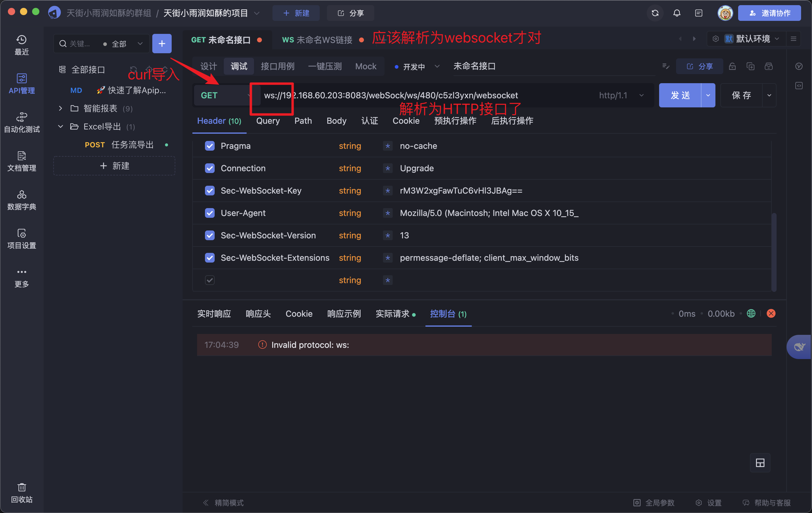Open the user avatar profile
Viewport: 812px width, 513px height.
(725, 13)
